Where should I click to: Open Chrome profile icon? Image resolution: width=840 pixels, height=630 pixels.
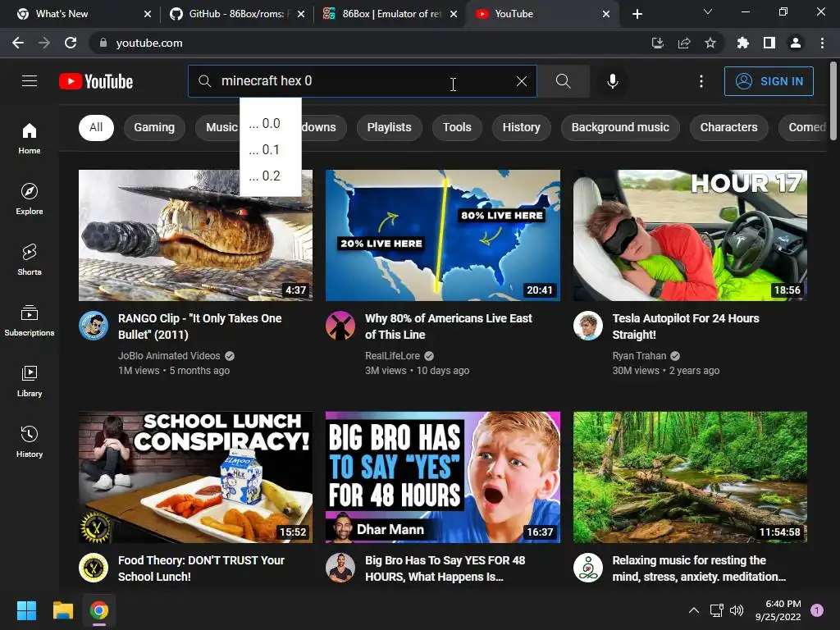coord(796,43)
